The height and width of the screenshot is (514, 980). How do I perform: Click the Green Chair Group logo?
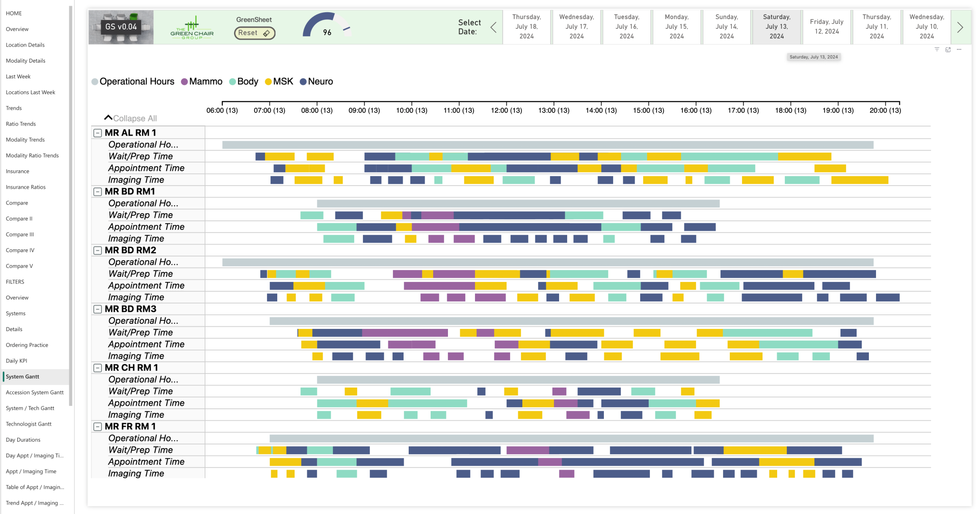pos(192,28)
